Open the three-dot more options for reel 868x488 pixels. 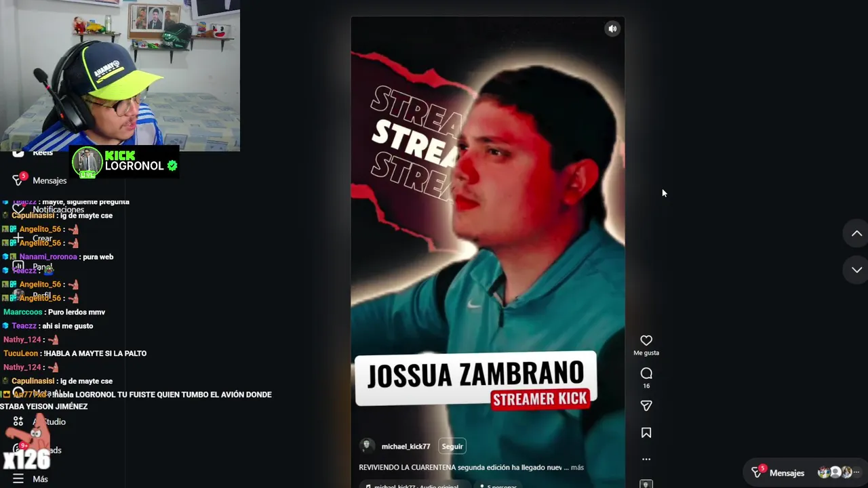point(646,459)
